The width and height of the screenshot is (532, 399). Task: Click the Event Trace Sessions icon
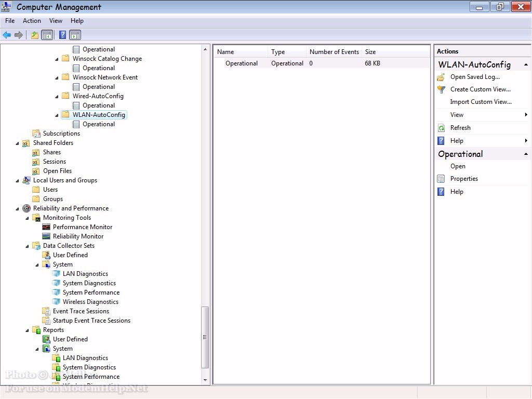click(x=46, y=311)
